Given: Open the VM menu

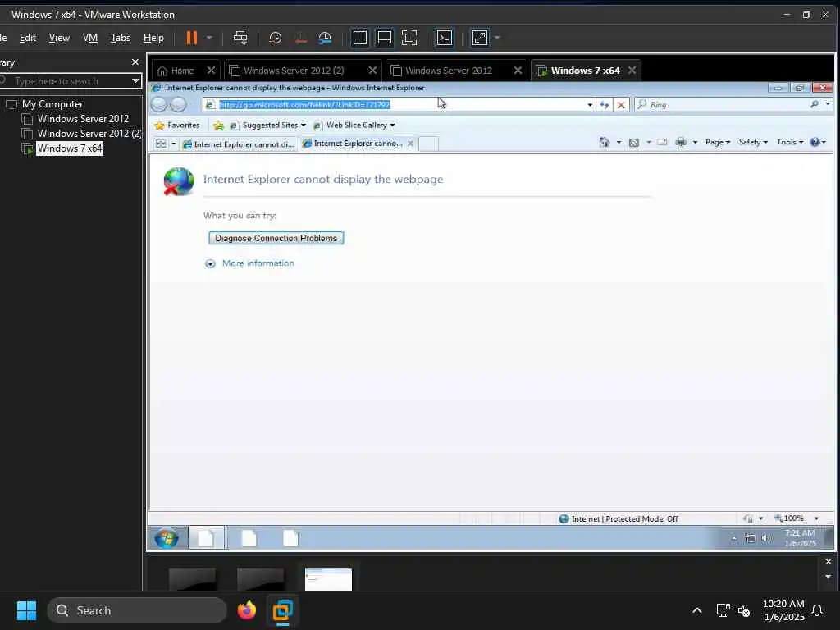Looking at the screenshot, I should [x=90, y=38].
